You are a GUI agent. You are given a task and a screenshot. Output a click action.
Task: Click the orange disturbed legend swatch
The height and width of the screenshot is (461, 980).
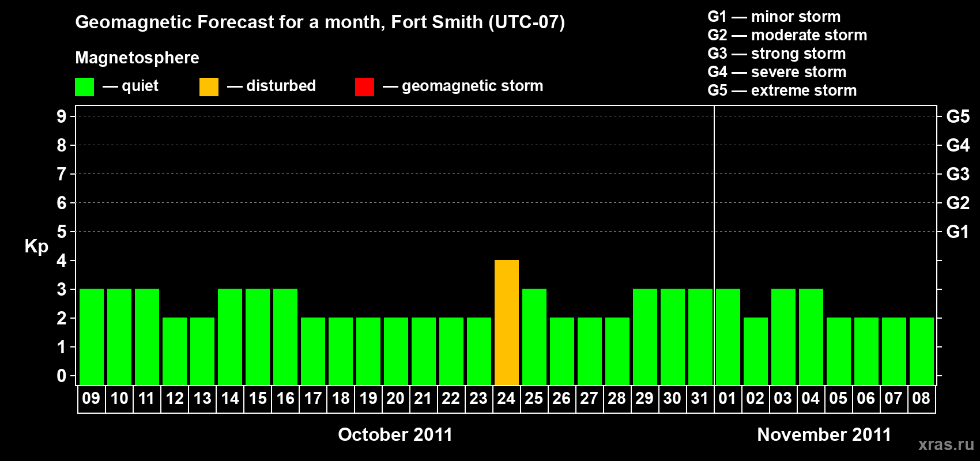click(209, 87)
